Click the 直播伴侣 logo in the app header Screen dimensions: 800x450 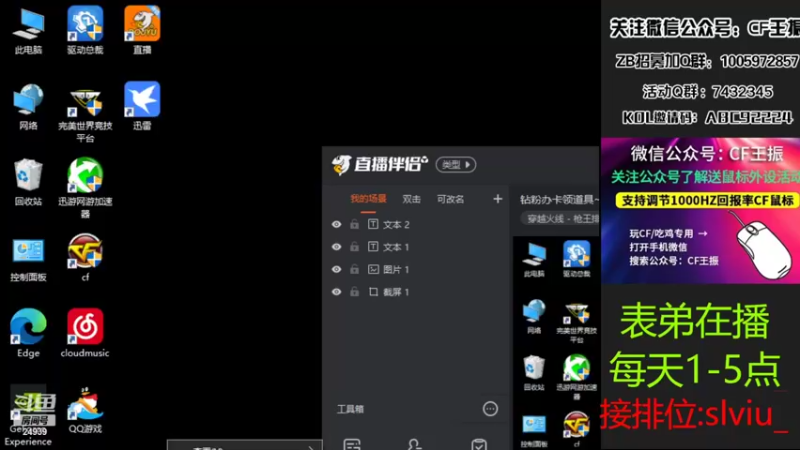379,164
